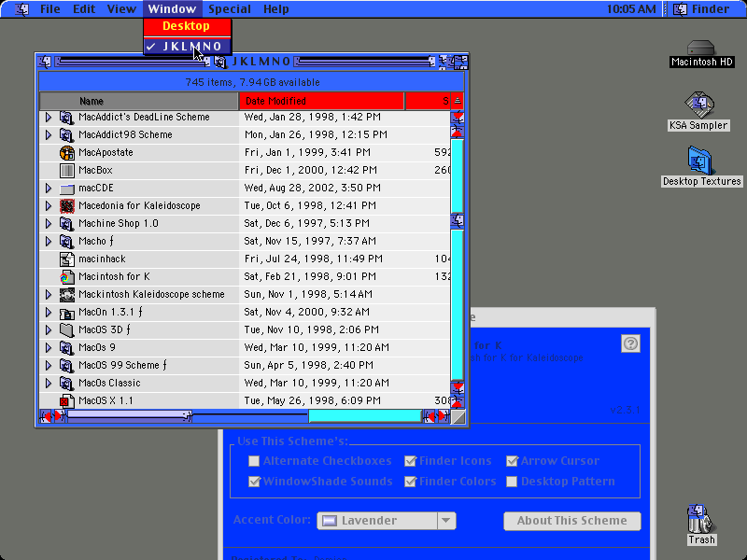Sort the list by the Name column

(x=138, y=101)
